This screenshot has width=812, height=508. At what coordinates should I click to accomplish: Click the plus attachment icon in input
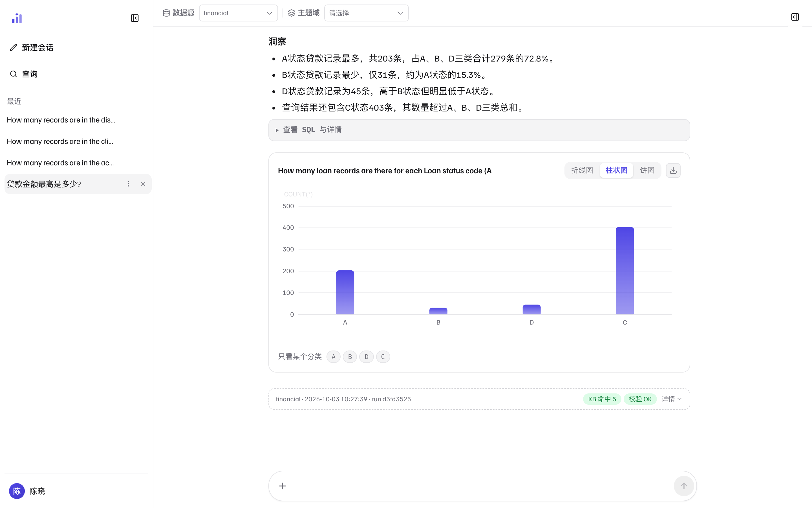pos(283,486)
